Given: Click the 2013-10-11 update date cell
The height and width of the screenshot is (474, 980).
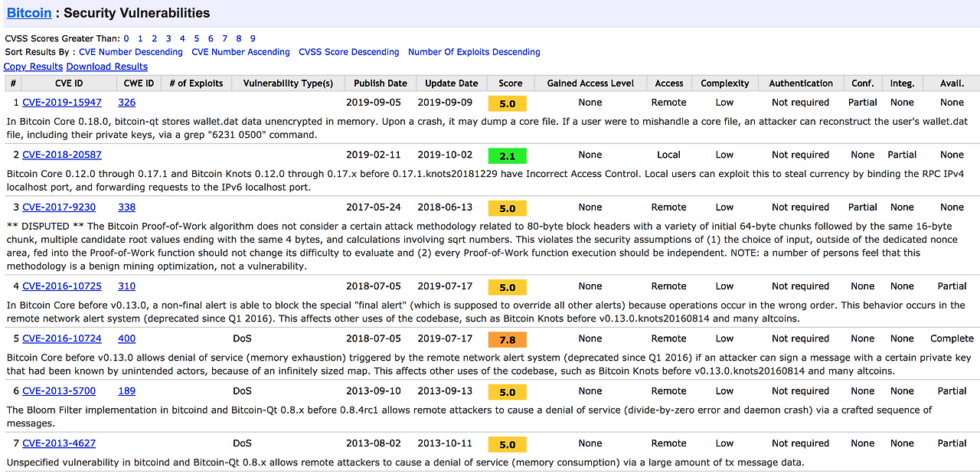Looking at the screenshot, I should pyautogui.click(x=445, y=443).
